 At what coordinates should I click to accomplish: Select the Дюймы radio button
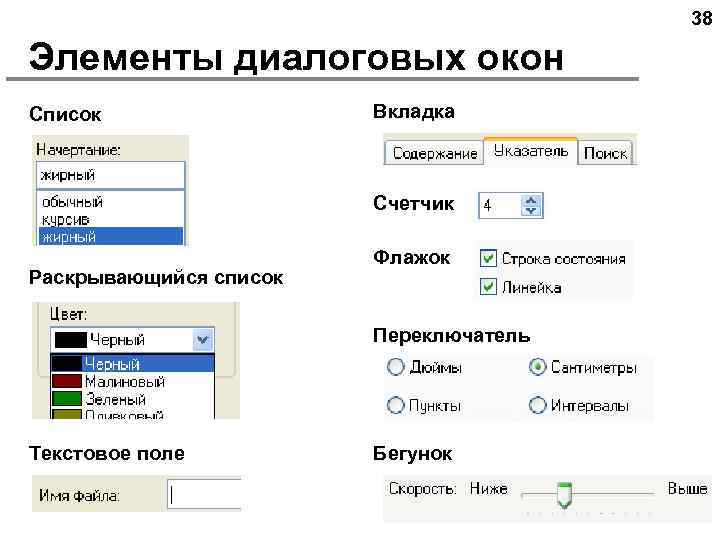[x=395, y=367]
